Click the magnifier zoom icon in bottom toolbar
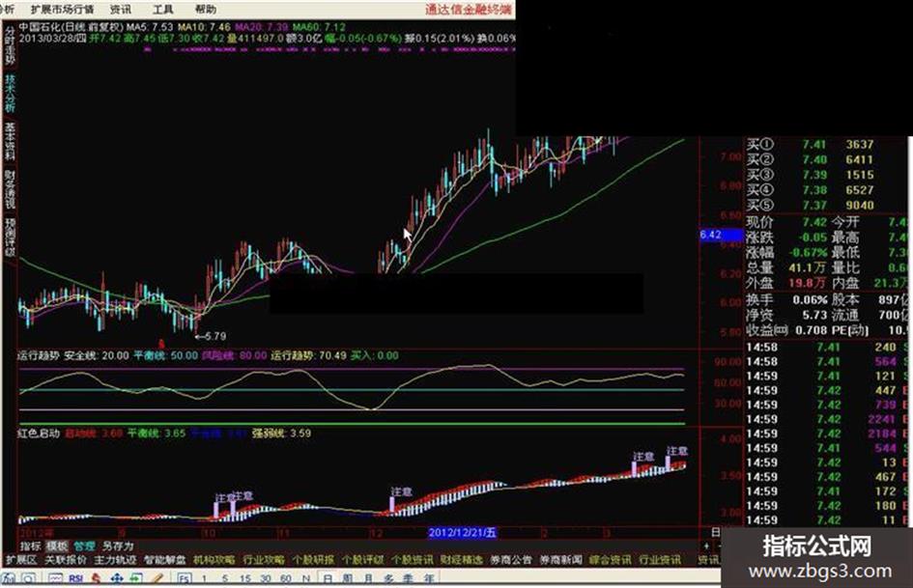 coord(29,578)
